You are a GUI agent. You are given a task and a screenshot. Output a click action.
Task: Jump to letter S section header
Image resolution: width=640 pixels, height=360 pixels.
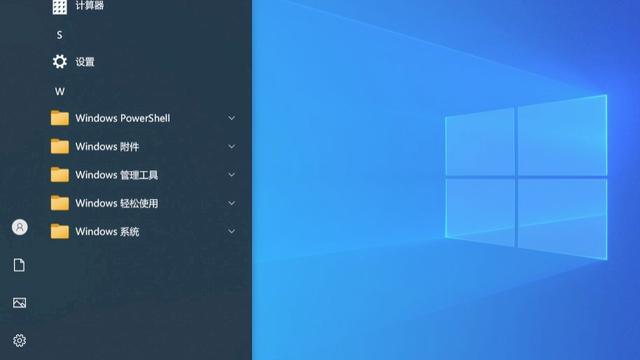point(60,35)
